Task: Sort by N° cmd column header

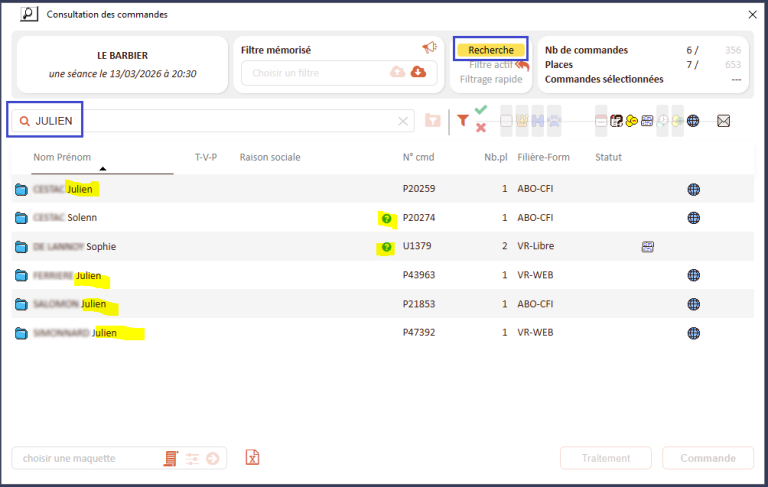Action: [x=418, y=157]
